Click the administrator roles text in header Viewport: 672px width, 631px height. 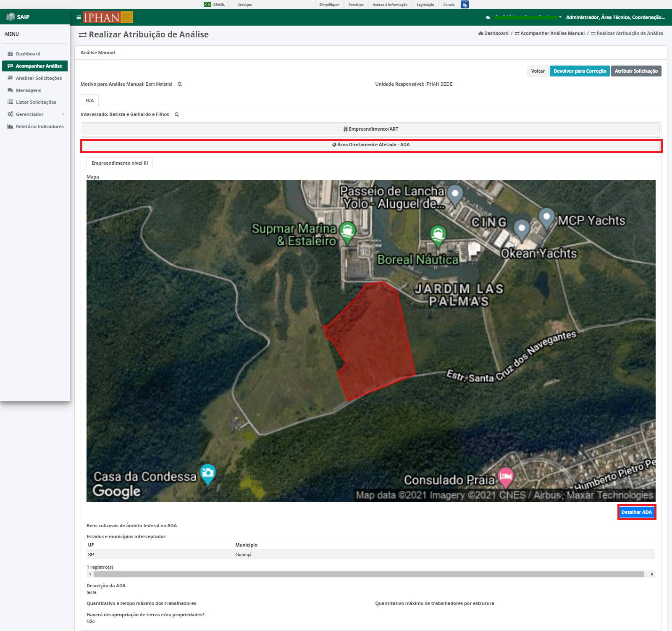[616, 17]
